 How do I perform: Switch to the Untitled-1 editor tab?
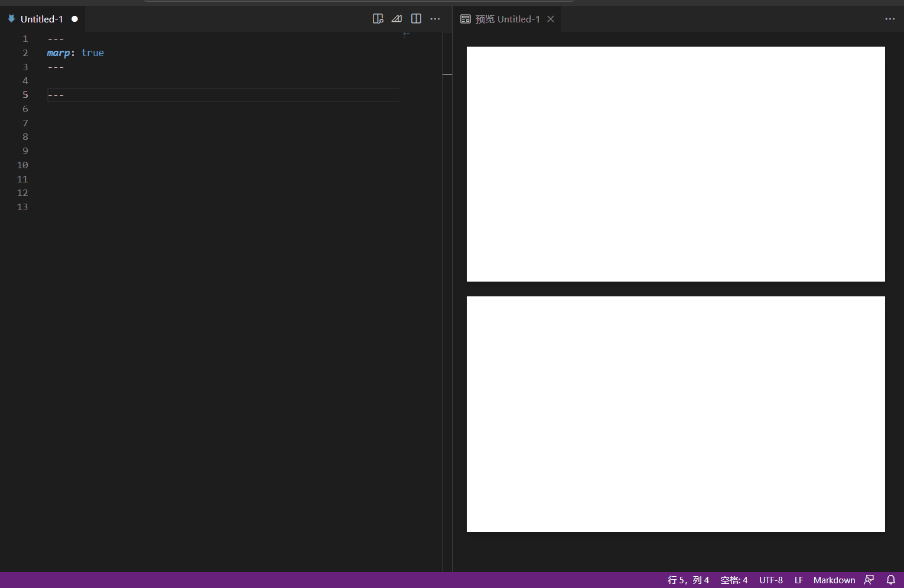pos(42,18)
